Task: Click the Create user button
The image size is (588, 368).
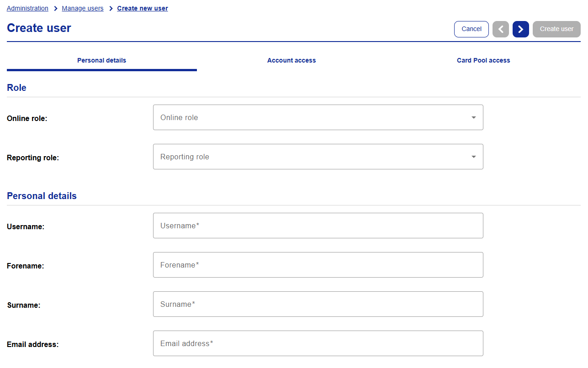Action: (x=556, y=29)
